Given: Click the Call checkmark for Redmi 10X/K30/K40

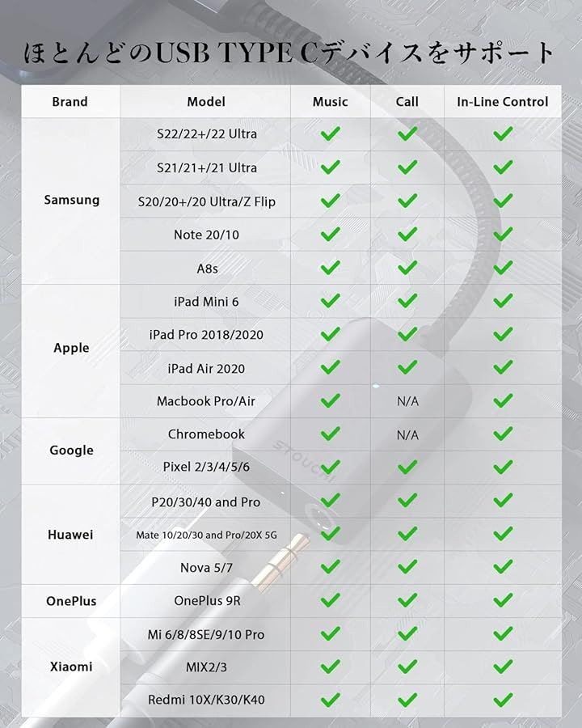Looking at the screenshot, I should coord(407,700).
